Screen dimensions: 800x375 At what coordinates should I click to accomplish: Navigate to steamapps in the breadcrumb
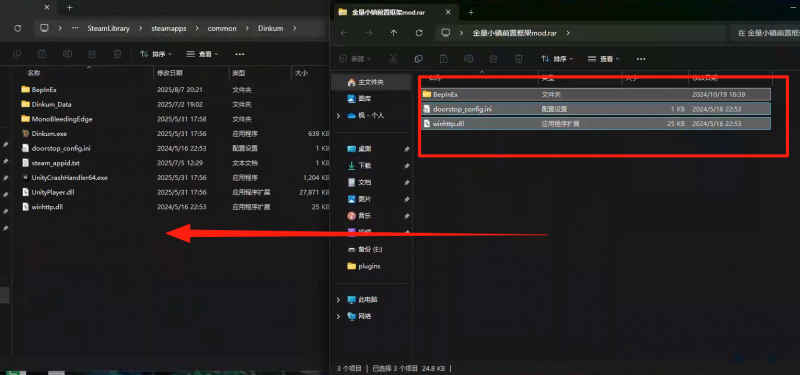[169, 29]
